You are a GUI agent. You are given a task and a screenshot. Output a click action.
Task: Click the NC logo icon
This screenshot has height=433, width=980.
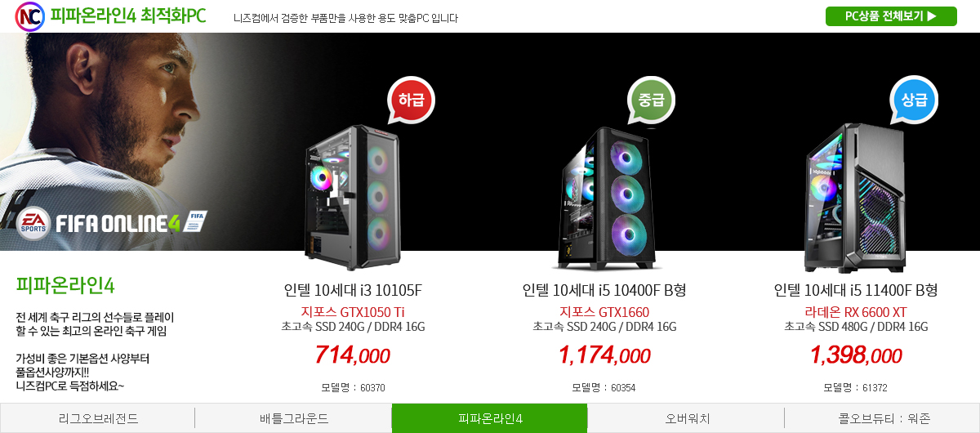click(29, 16)
